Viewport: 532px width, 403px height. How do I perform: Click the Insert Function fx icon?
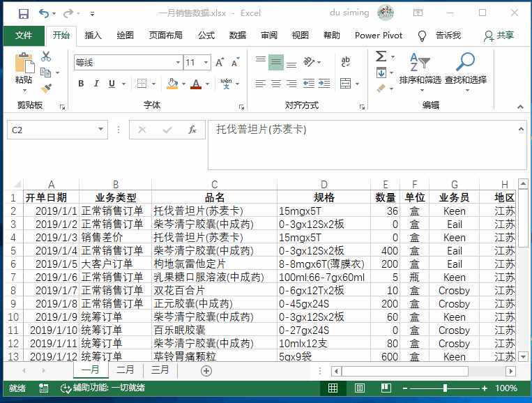pos(192,130)
